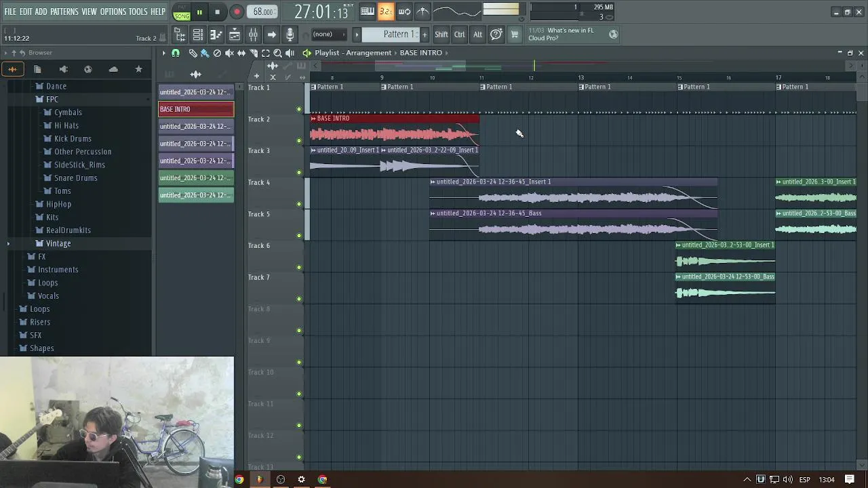Stop playback with the stop button
The height and width of the screenshot is (488, 868).
tap(217, 12)
